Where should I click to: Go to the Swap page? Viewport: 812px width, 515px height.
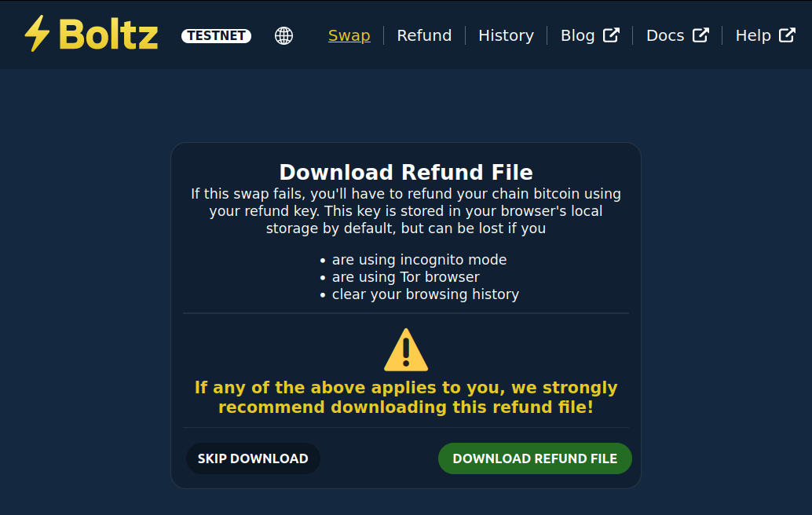[x=349, y=35]
